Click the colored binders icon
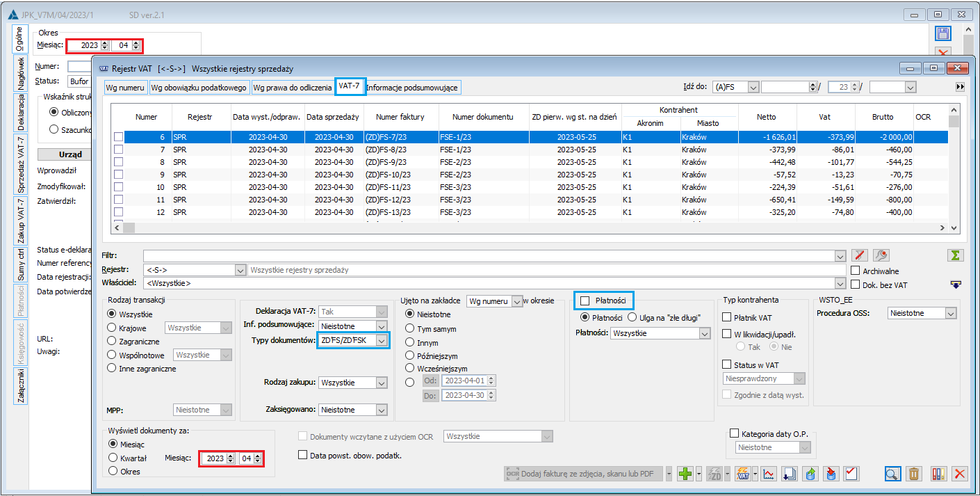980x496 pixels. 938,474
